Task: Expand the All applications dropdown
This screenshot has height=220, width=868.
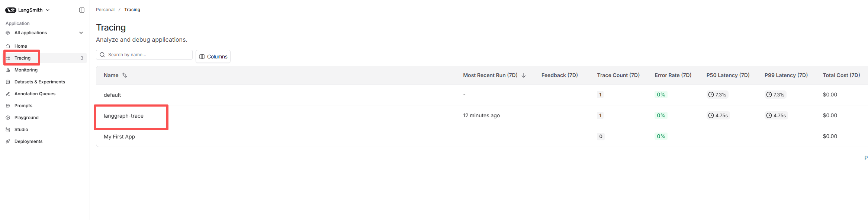Action: (81, 33)
